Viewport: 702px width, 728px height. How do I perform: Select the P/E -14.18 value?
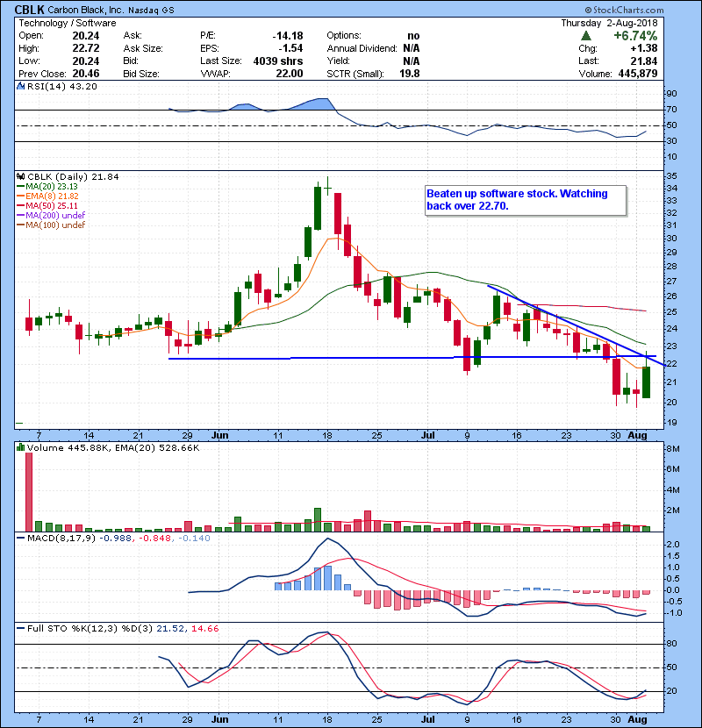(288, 36)
